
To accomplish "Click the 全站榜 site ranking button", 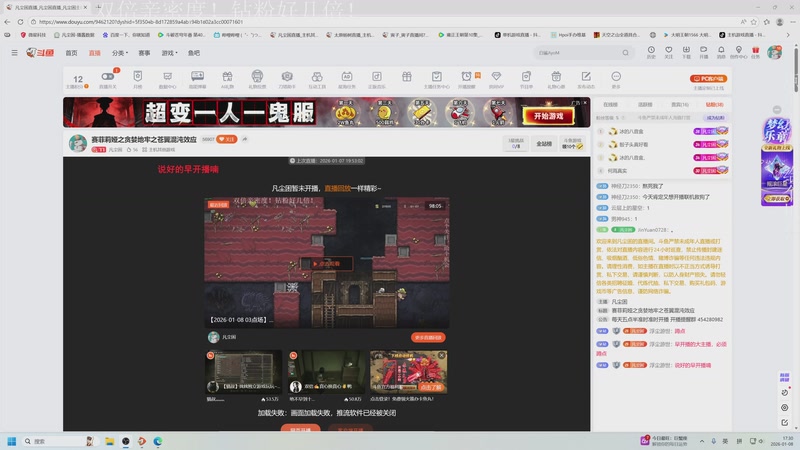I will (544, 144).
